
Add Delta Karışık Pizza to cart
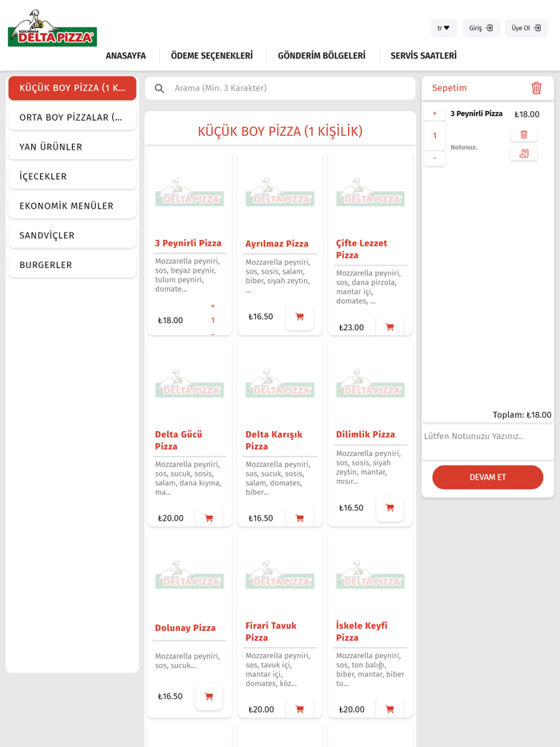[x=299, y=517]
